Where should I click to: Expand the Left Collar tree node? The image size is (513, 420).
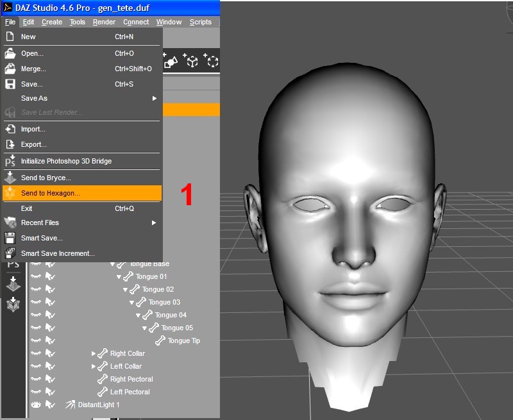click(93, 366)
